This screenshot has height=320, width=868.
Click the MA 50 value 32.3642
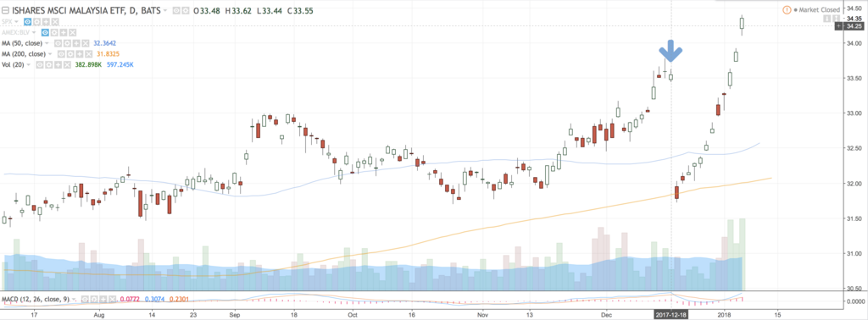[104, 43]
